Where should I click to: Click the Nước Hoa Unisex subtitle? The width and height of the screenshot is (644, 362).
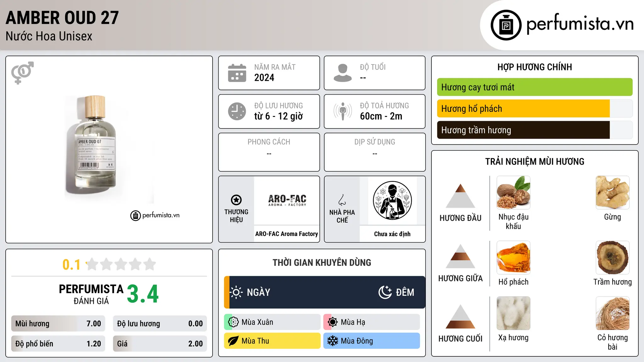click(x=49, y=36)
